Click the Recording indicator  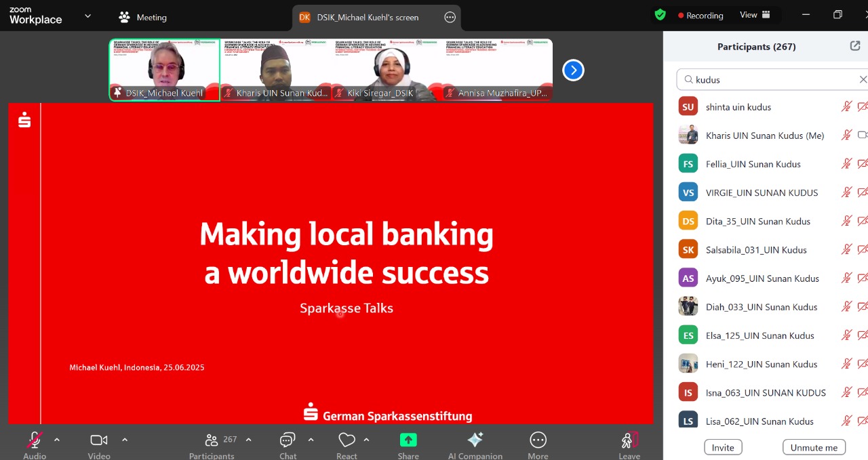click(701, 15)
